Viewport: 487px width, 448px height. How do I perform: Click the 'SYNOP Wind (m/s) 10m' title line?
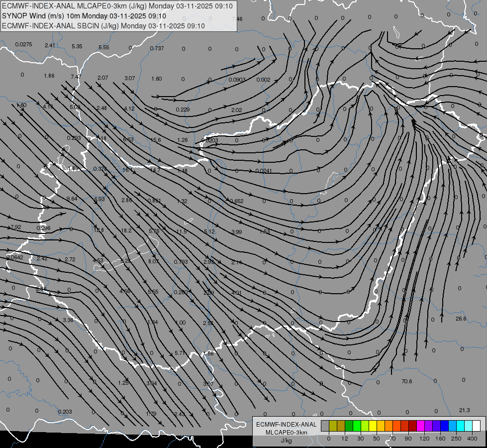pos(84,16)
